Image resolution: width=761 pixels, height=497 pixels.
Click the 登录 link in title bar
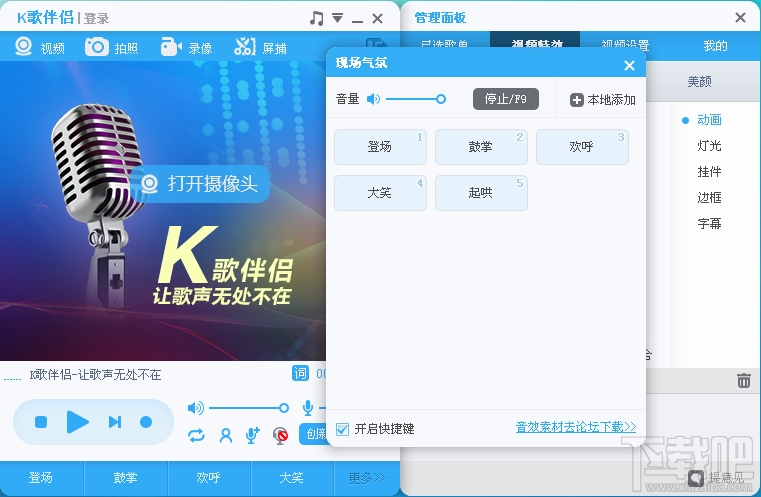(x=96, y=19)
